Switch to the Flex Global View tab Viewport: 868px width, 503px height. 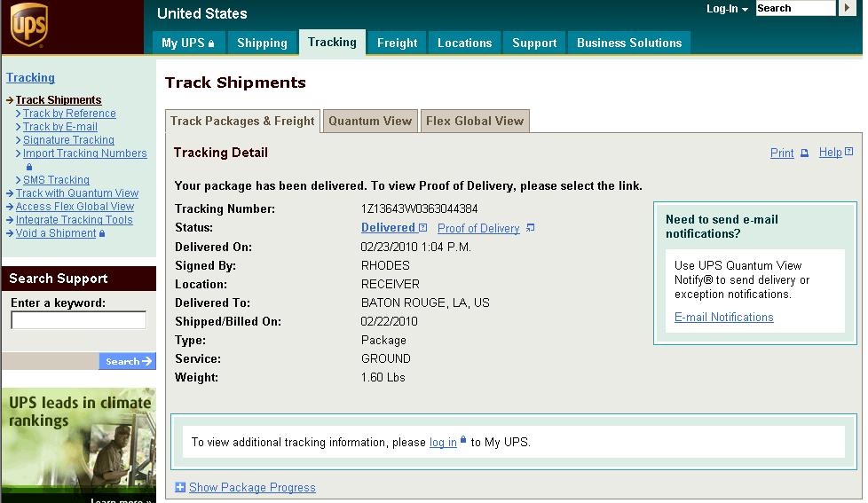[x=475, y=121]
